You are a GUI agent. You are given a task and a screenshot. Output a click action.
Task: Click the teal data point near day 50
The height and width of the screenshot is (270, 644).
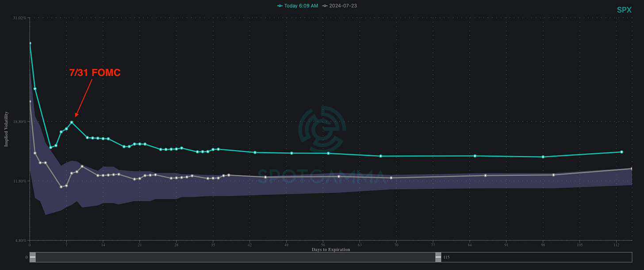pos(291,153)
